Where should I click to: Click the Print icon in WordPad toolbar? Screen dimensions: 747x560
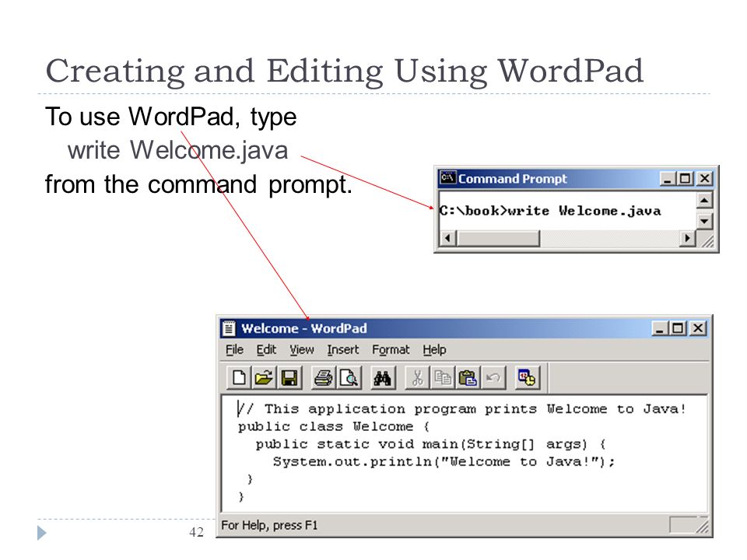coord(324,378)
